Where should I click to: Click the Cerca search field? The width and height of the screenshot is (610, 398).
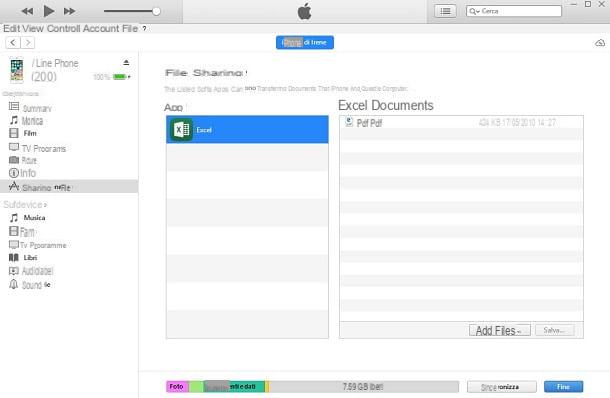pos(514,11)
